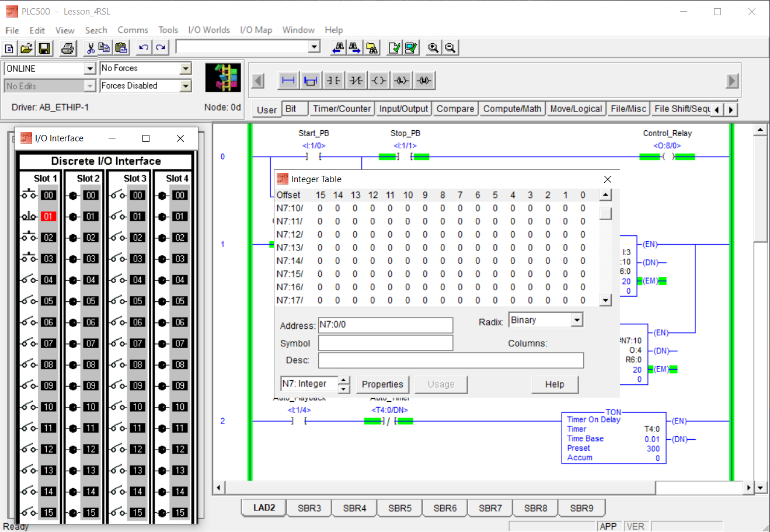Click the ladder horizontal scrollbar right arrow
770x532 pixels.
749,487
